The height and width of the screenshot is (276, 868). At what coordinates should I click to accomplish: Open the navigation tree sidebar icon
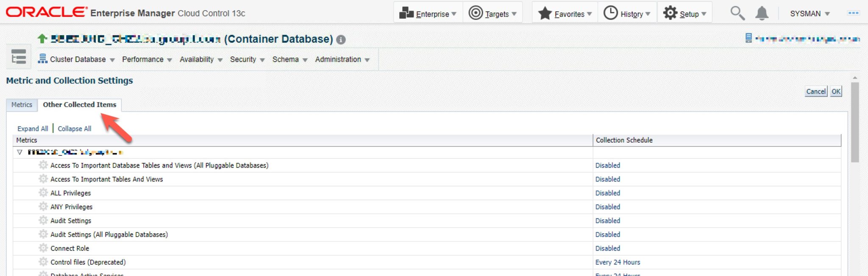(x=19, y=57)
